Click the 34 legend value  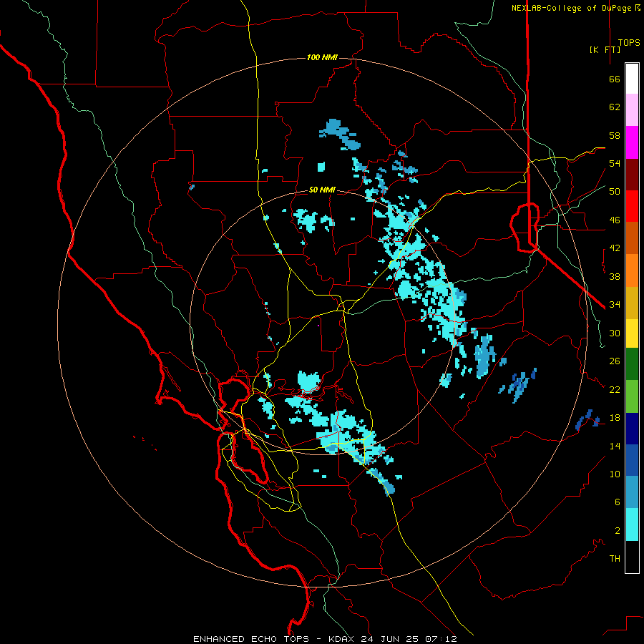click(x=615, y=305)
